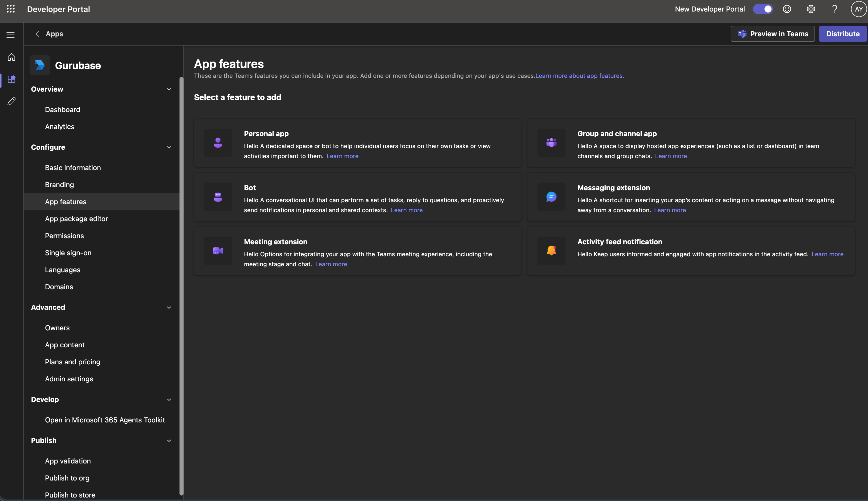
Task: Select the Meeting extension camera icon
Action: click(x=218, y=251)
